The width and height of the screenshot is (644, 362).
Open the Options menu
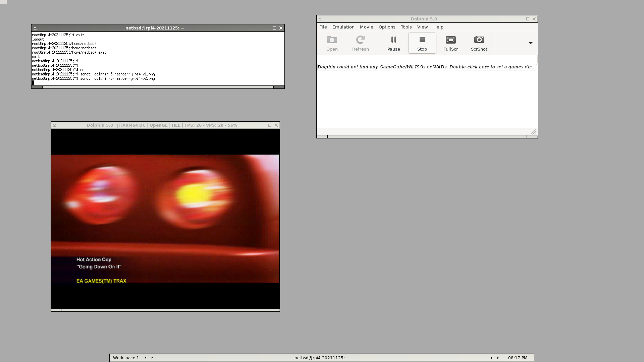tap(387, 27)
